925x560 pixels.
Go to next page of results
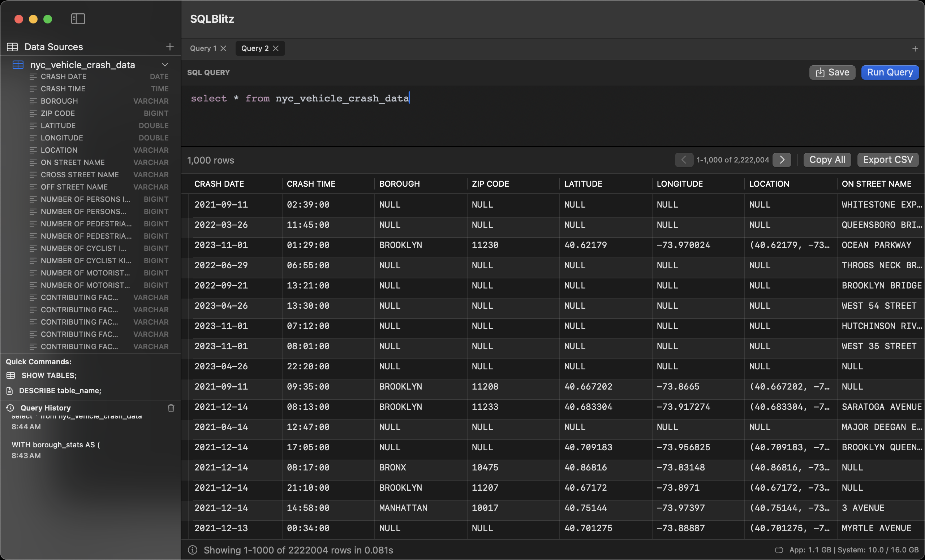click(782, 160)
